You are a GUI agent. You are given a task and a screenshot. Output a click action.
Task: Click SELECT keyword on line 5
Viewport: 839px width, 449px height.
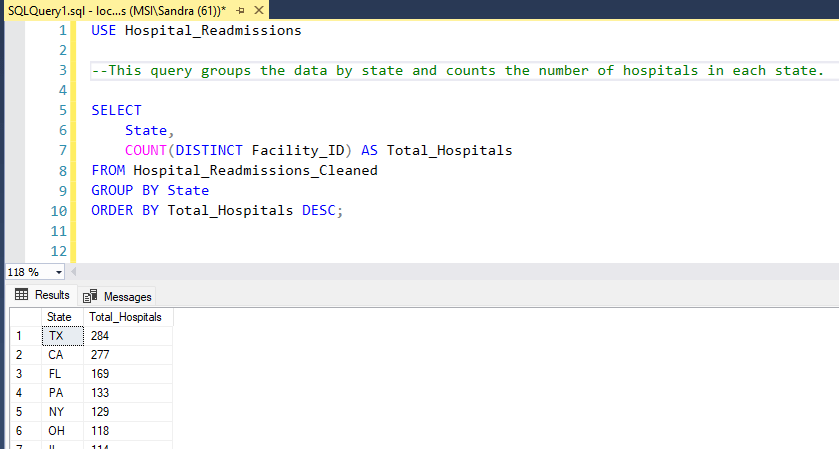pyautogui.click(x=116, y=110)
